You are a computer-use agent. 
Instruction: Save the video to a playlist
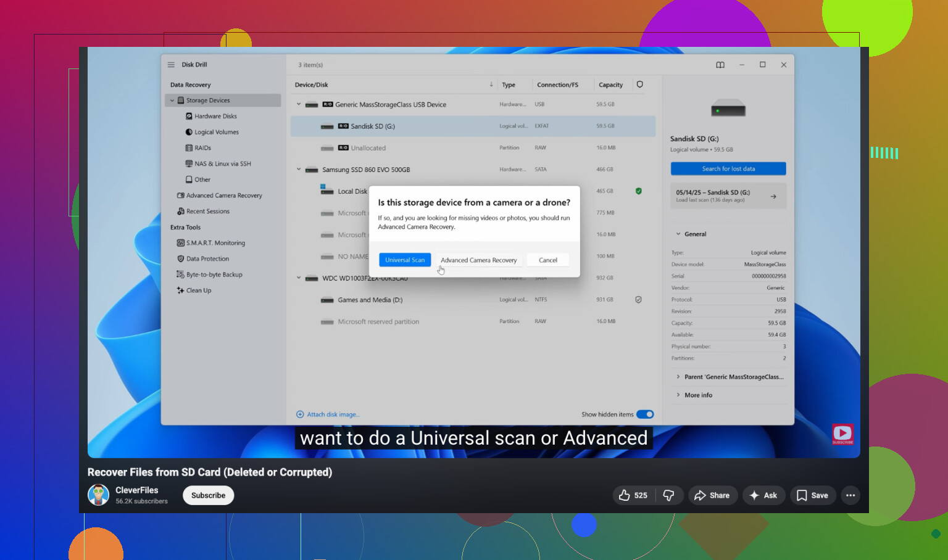tap(813, 495)
